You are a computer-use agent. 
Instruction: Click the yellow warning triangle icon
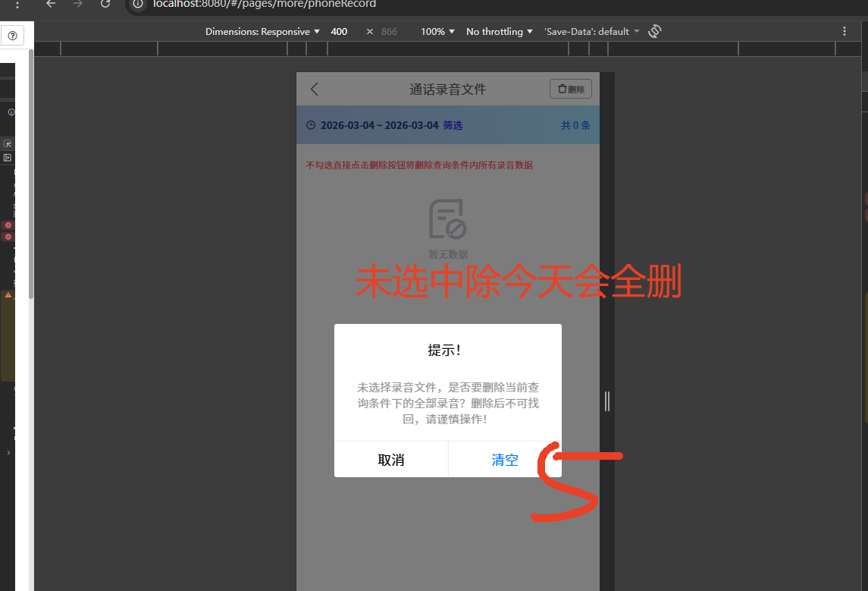pyautogui.click(x=8, y=295)
